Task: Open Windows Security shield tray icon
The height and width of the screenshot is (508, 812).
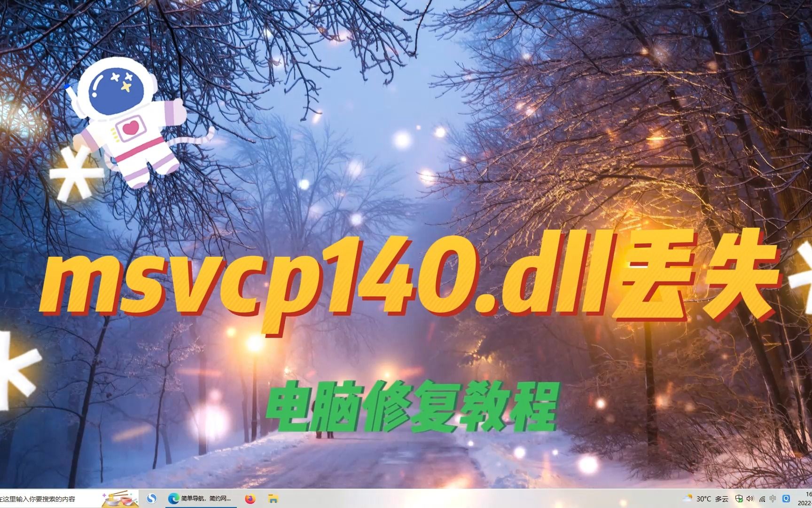Action: tap(739, 499)
